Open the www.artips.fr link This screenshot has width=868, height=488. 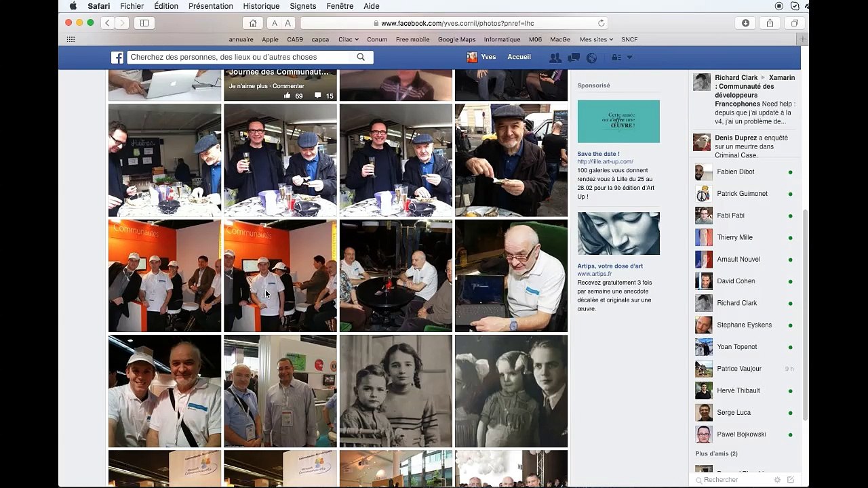[x=595, y=274]
